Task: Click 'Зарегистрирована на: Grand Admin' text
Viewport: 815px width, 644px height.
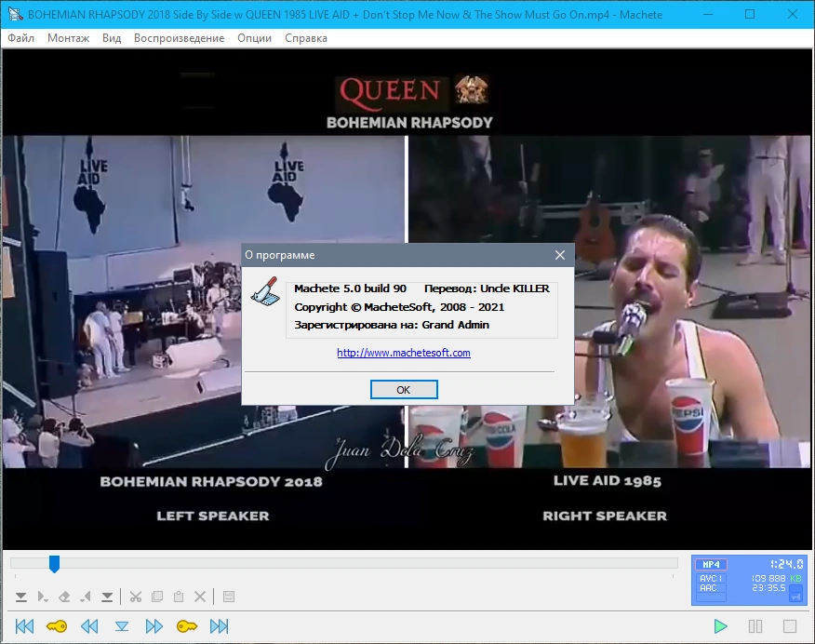Action: coord(392,325)
